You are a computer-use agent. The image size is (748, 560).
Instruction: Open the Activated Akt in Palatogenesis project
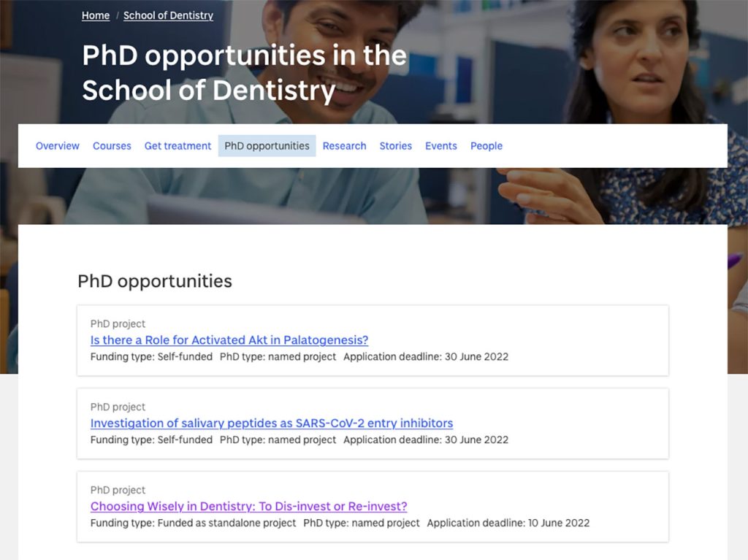pos(229,340)
